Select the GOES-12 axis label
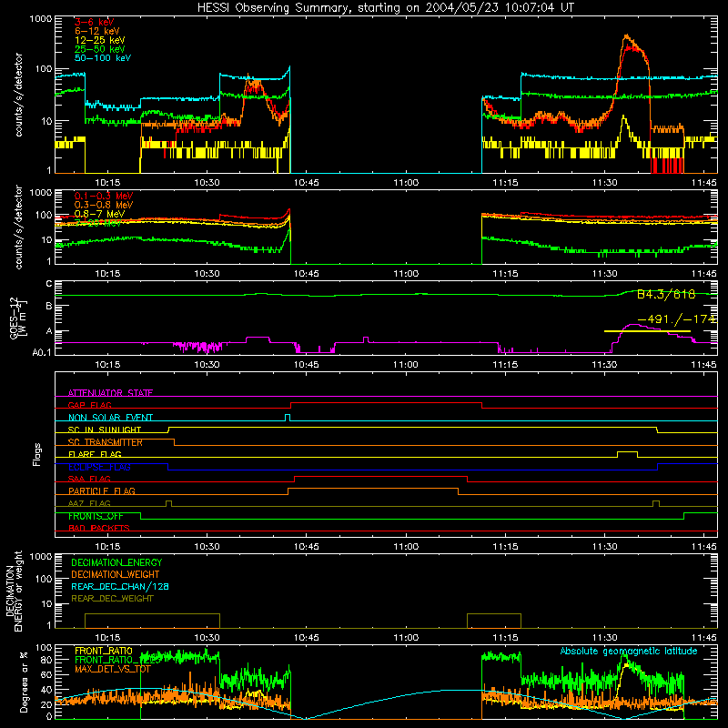Viewport: 728px width, 728px height. coord(18,318)
